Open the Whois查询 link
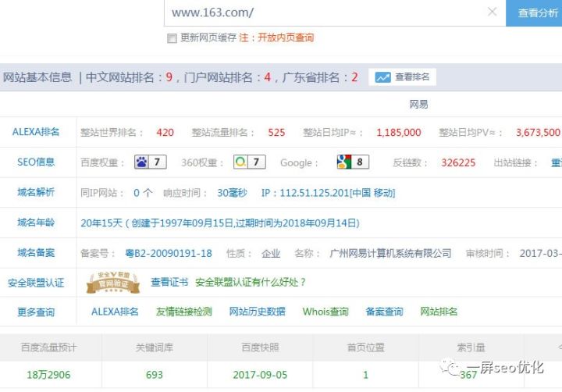 (325, 312)
